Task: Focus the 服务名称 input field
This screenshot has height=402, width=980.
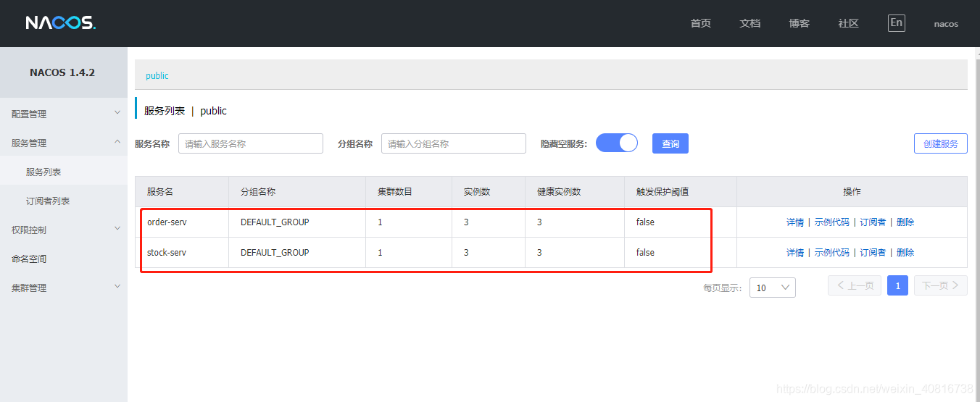Action: coord(250,143)
